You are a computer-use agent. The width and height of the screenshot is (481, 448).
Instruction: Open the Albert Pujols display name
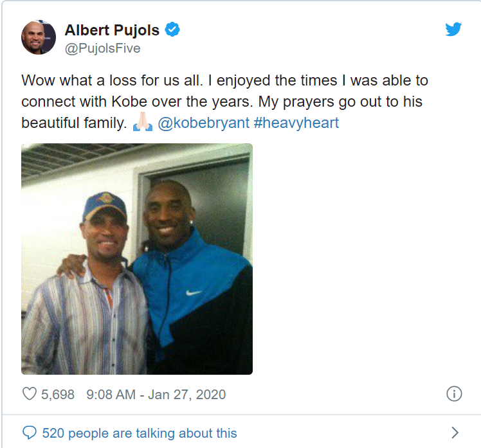click(112, 30)
